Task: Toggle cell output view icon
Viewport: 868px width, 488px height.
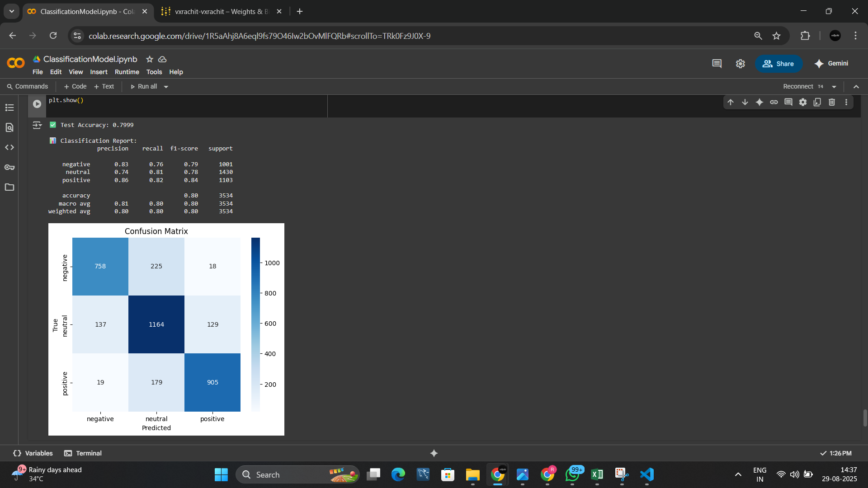Action: [37, 125]
